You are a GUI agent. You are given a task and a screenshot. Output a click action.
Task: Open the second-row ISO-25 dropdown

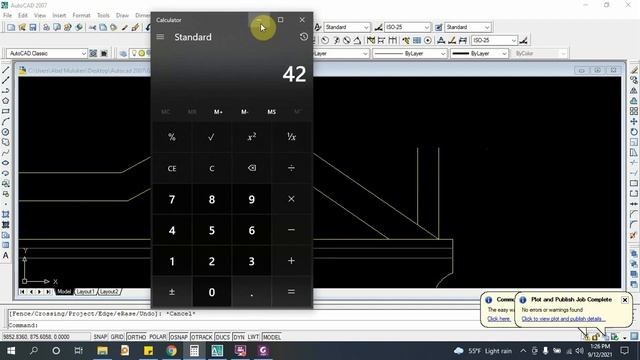tap(513, 40)
